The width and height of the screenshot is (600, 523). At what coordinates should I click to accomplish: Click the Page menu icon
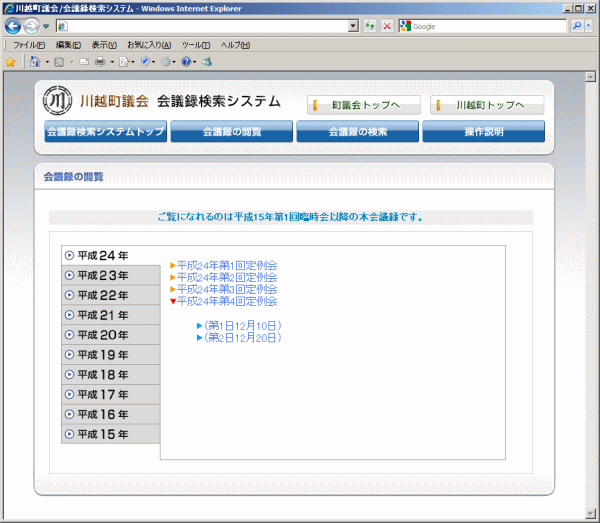[124, 62]
